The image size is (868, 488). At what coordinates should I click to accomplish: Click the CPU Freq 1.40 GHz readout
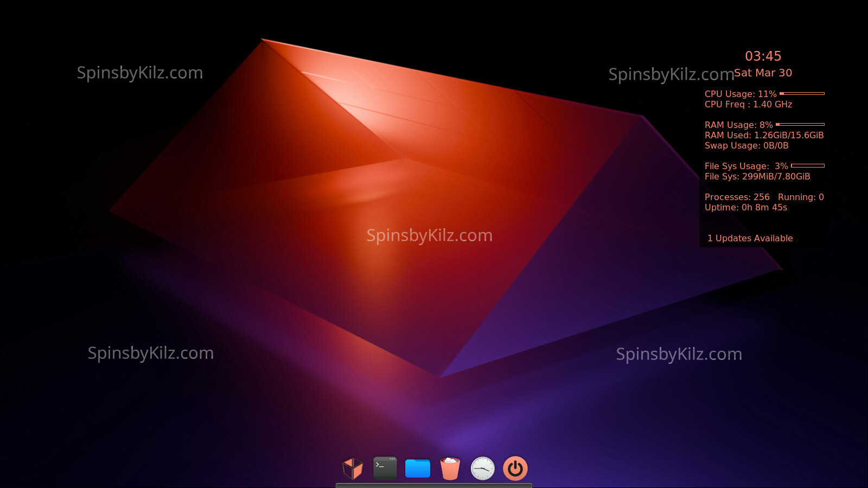pyautogui.click(x=748, y=105)
